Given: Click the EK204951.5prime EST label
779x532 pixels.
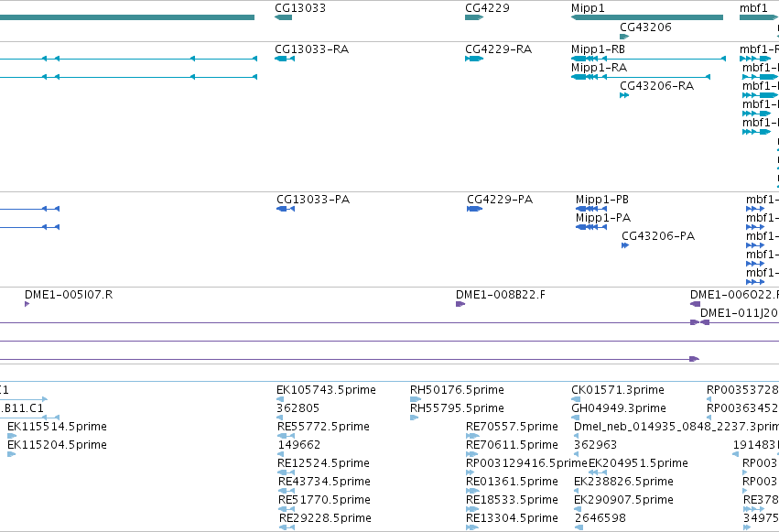Looking at the screenshot, I should [638, 463].
